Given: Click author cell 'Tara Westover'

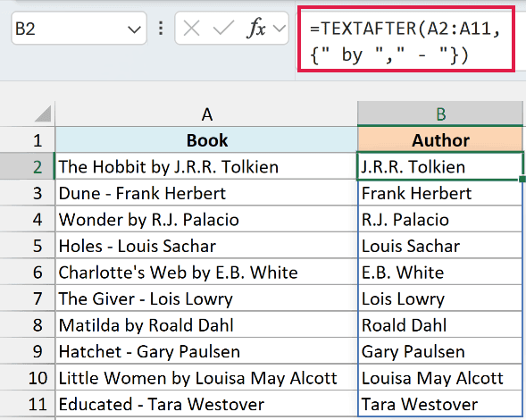Looking at the screenshot, I should [x=440, y=404].
